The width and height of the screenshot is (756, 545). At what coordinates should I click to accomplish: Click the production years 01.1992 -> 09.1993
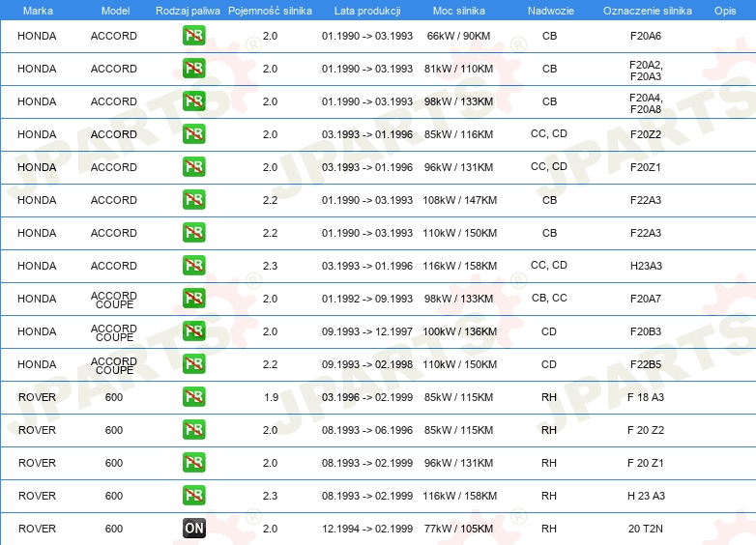(x=367, y=299)
